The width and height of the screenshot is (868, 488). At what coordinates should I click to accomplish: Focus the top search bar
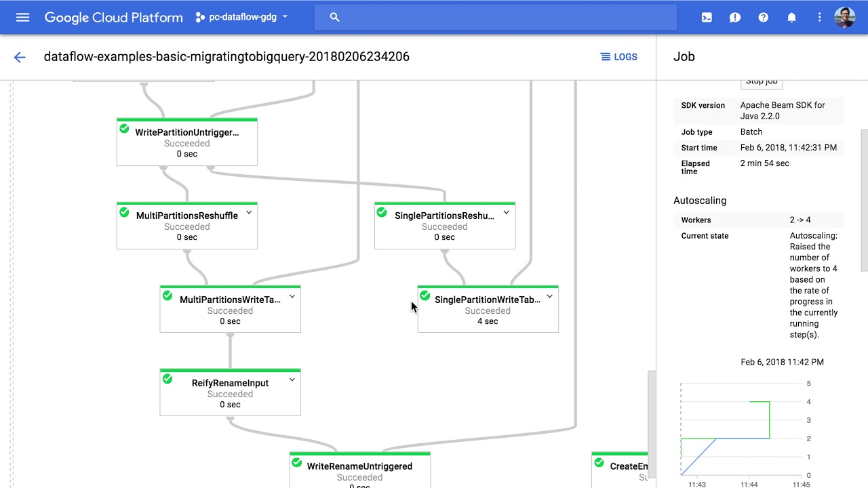coord(496,17)
